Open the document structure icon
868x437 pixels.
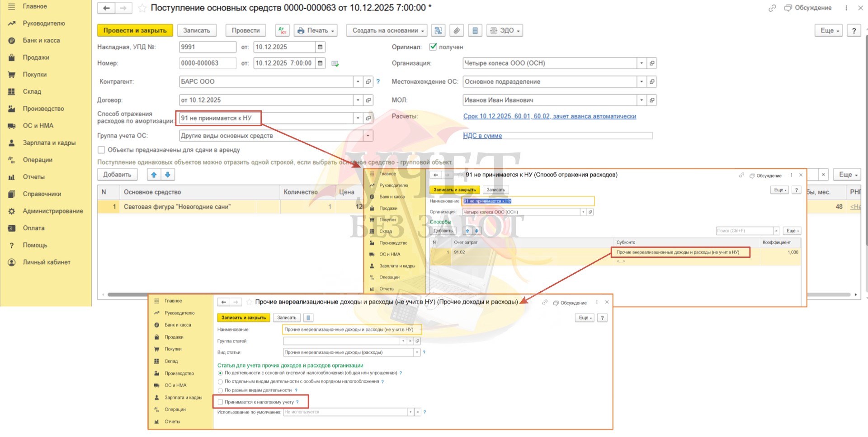pos(438,30)
